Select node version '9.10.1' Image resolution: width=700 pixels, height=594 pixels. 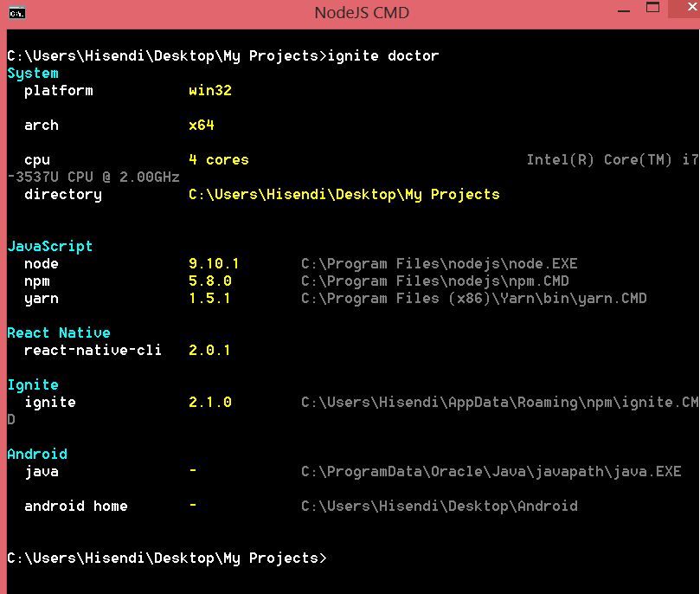[214, 263]
